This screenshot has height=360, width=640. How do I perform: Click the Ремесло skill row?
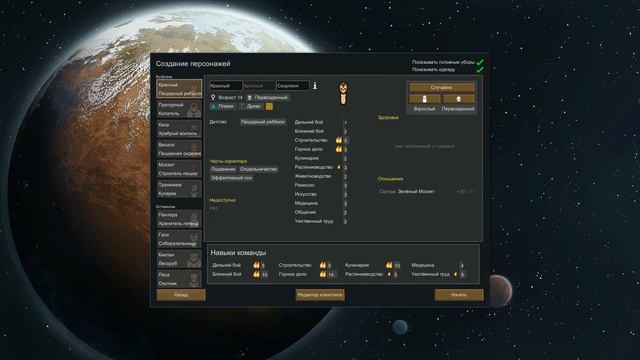click(x=321, y=185)
